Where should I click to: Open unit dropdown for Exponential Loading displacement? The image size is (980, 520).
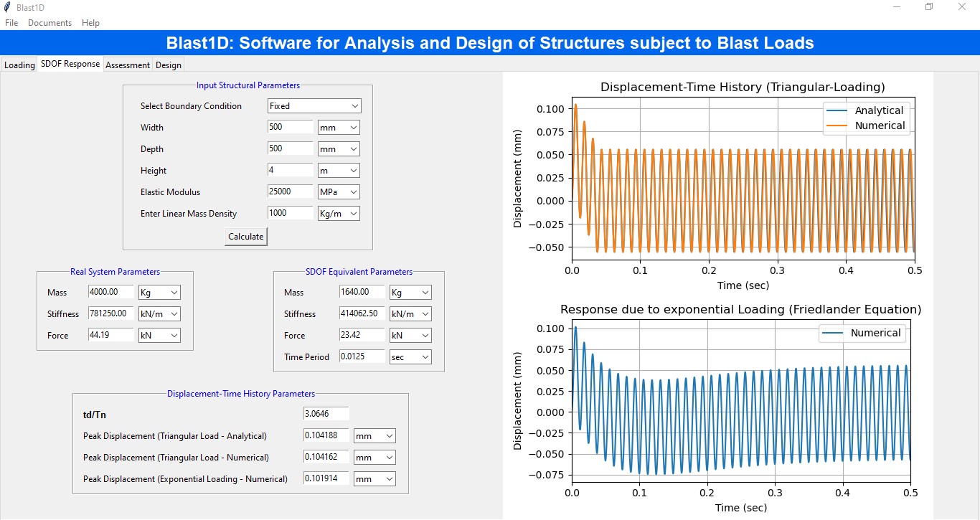374,479
